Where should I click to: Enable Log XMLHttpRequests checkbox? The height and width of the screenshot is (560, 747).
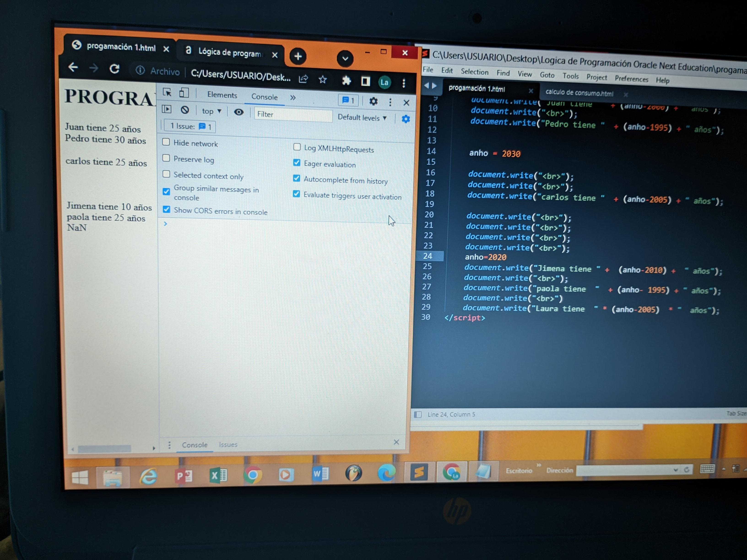297,147
